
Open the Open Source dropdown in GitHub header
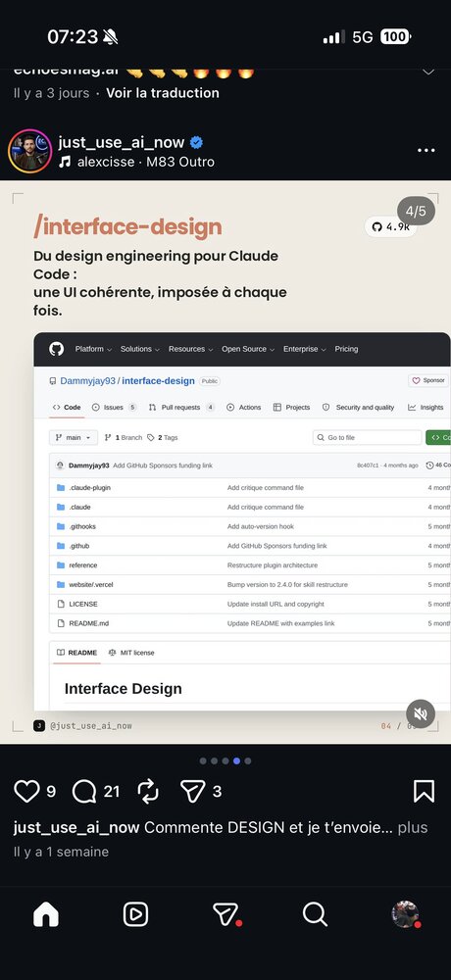click(x=248, y=349)
